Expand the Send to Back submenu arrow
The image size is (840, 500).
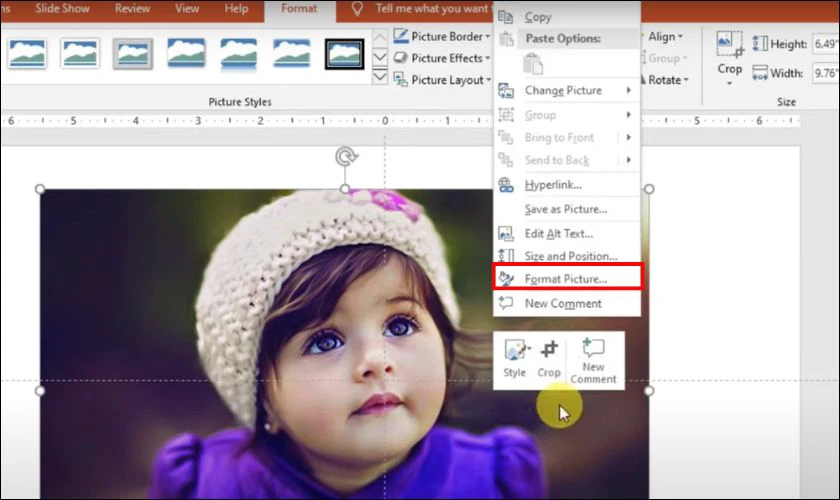629,160
